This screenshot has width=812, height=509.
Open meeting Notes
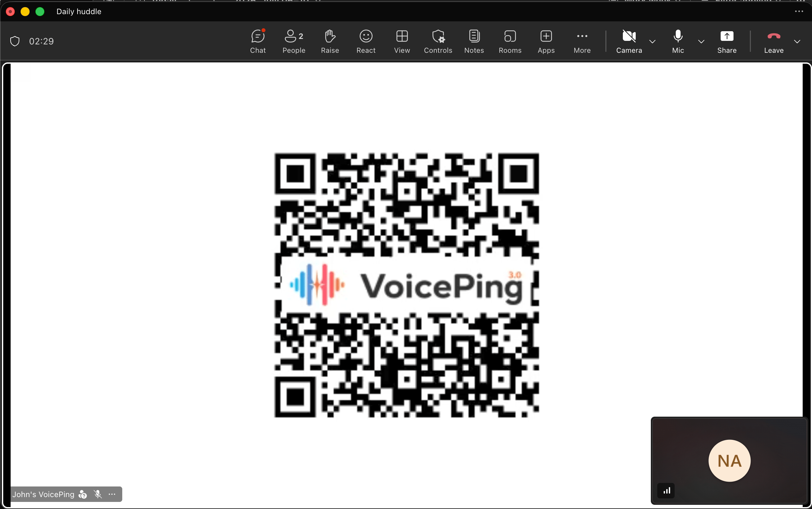474,42
